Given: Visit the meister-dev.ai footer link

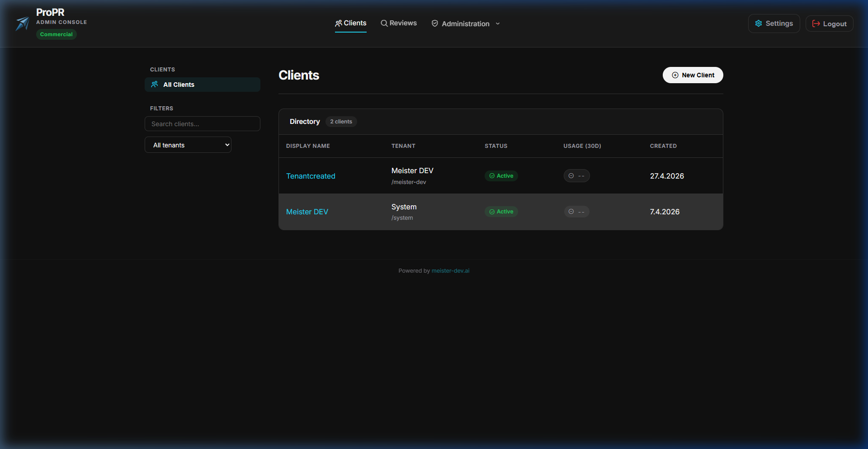Looking at the screenshot, I should (450, 271).
